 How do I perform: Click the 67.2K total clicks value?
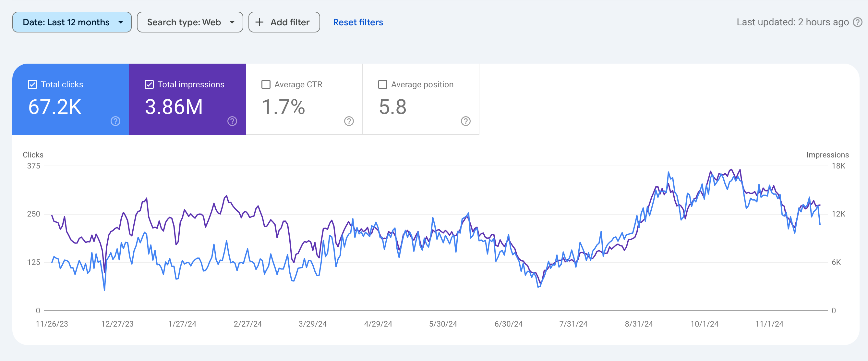pyautogui.click(x=54, y=107)
